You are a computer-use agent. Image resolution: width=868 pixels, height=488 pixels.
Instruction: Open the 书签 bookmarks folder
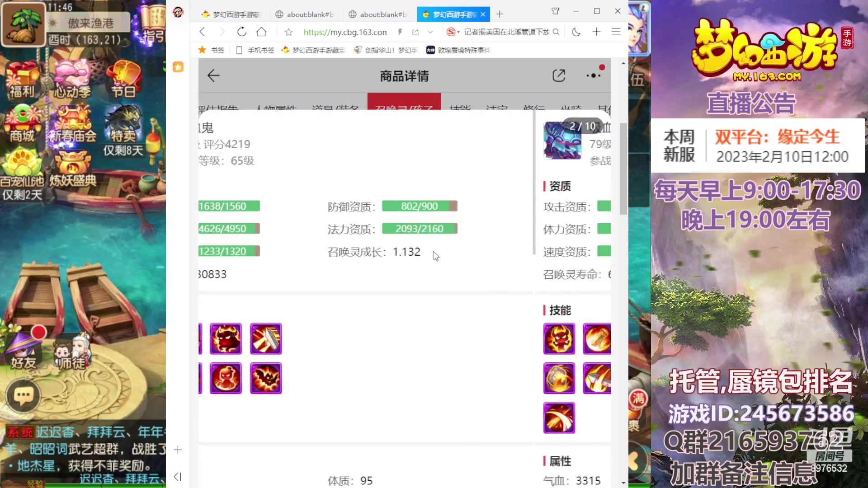coord(211,50)
